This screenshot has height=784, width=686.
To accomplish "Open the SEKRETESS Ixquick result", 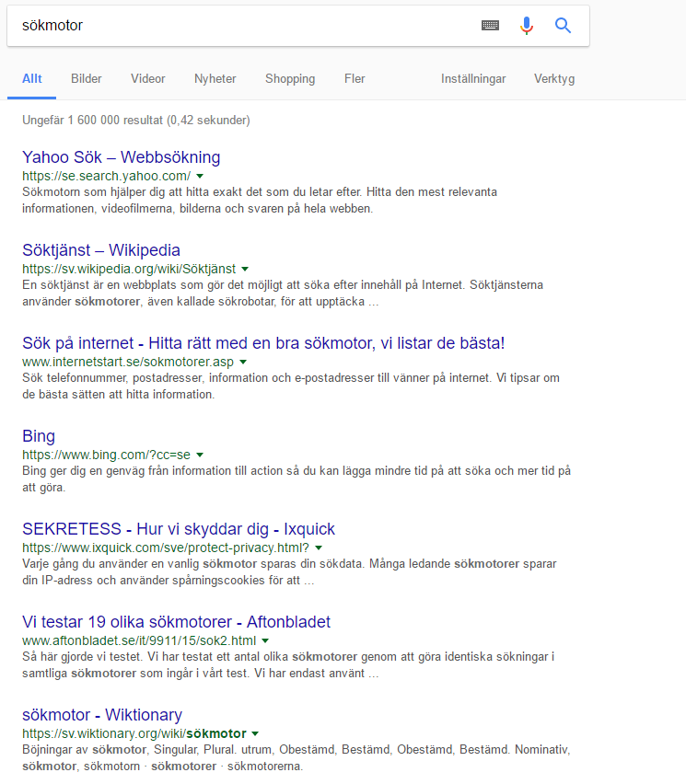I will point(179,529).
